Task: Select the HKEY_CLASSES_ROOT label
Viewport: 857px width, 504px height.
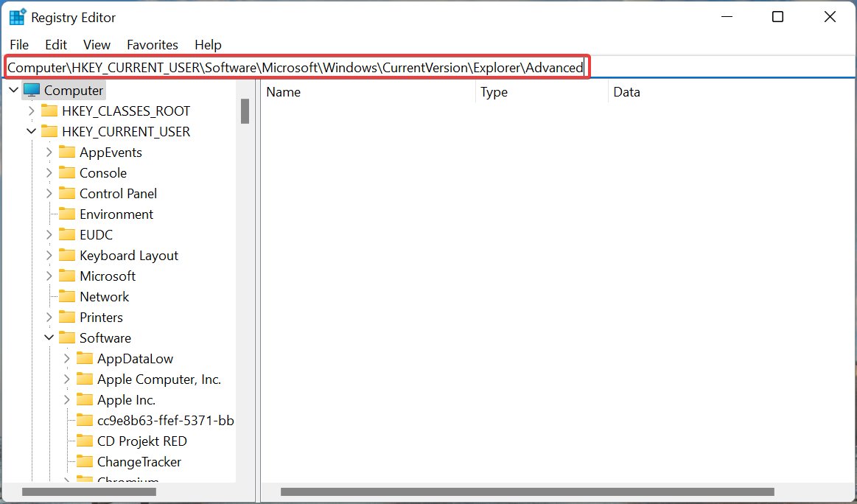Action: coord(126,111)
